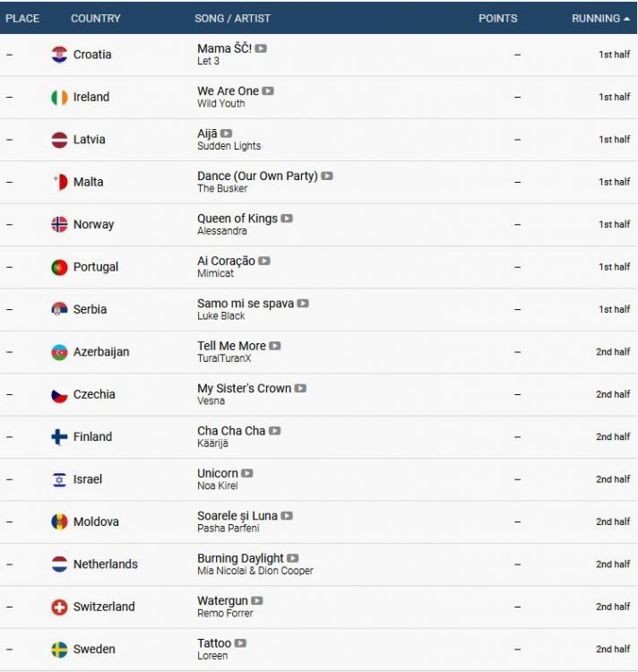Click the video icon beside We Are One
This screenshot has width=638, height=672.
[x=268, y=90]
